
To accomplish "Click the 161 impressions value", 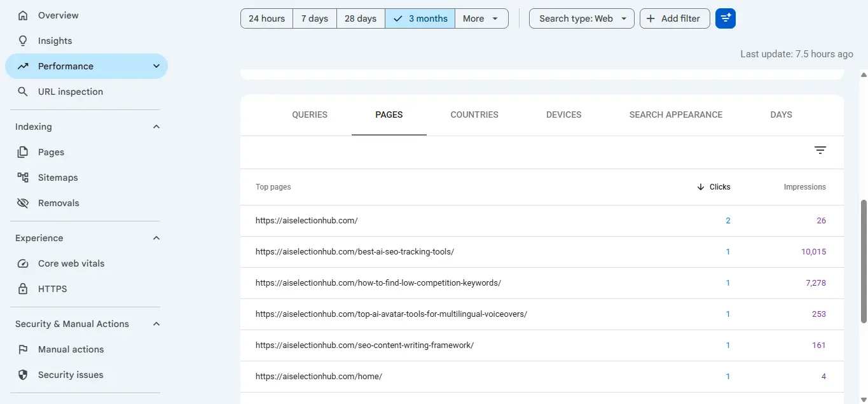I will (819, 345).
